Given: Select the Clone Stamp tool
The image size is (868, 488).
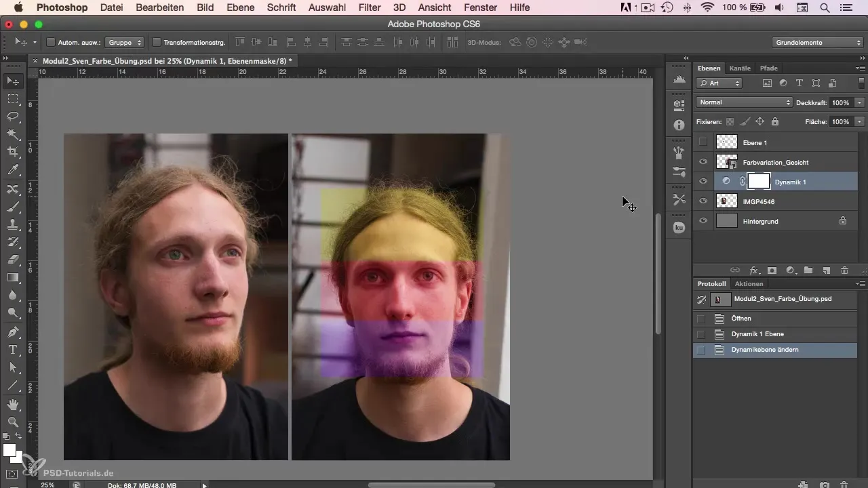Looking at the screenshot, I should point(13,224).
